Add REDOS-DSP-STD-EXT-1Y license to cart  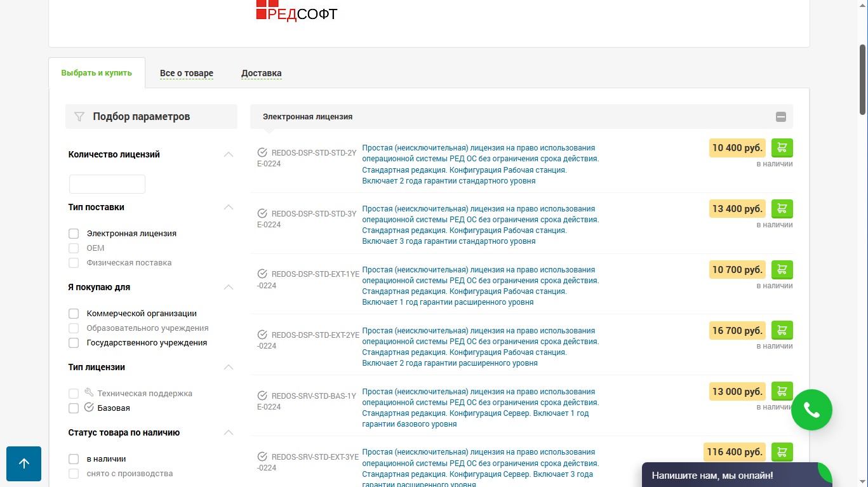point(782,270)
